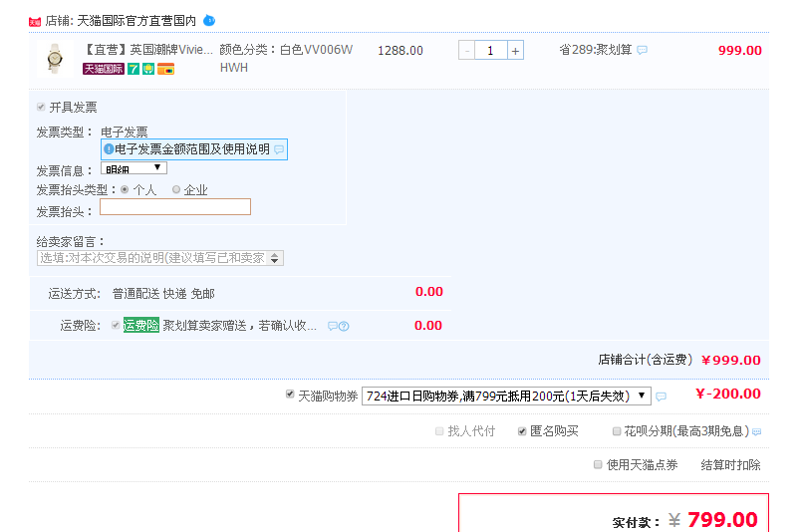Select 个人 invoice title type
This screenshot has height=532, width=802.
tap(125, 189)
